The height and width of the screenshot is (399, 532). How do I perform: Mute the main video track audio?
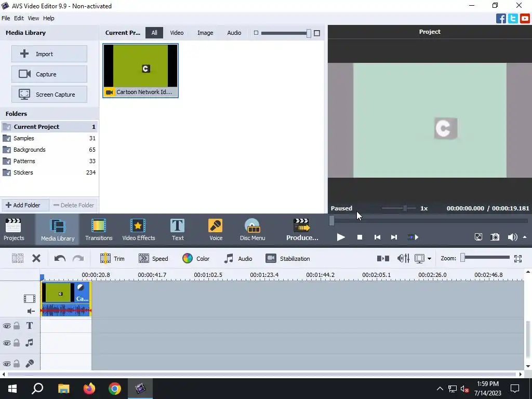point(31,311)
